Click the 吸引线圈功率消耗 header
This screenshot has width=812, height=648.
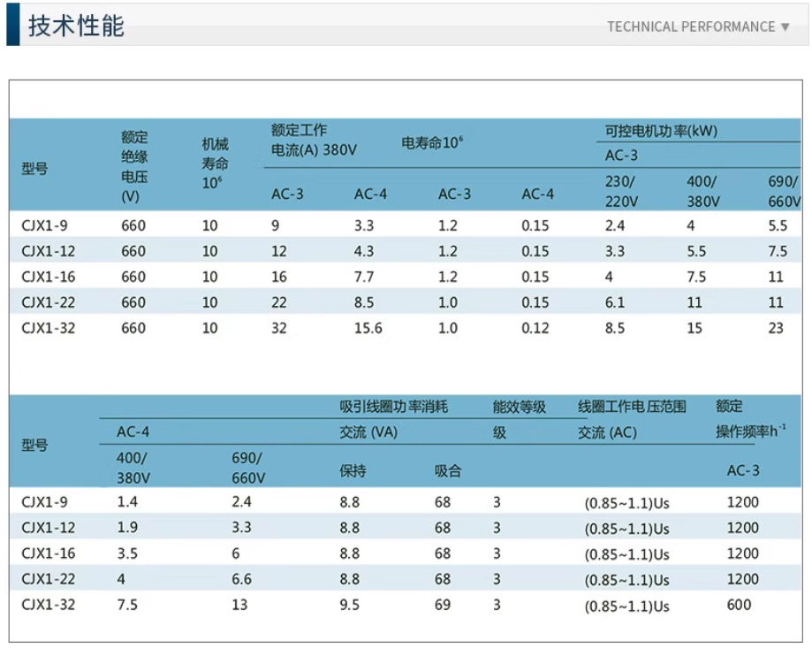(x=394, y=405)
